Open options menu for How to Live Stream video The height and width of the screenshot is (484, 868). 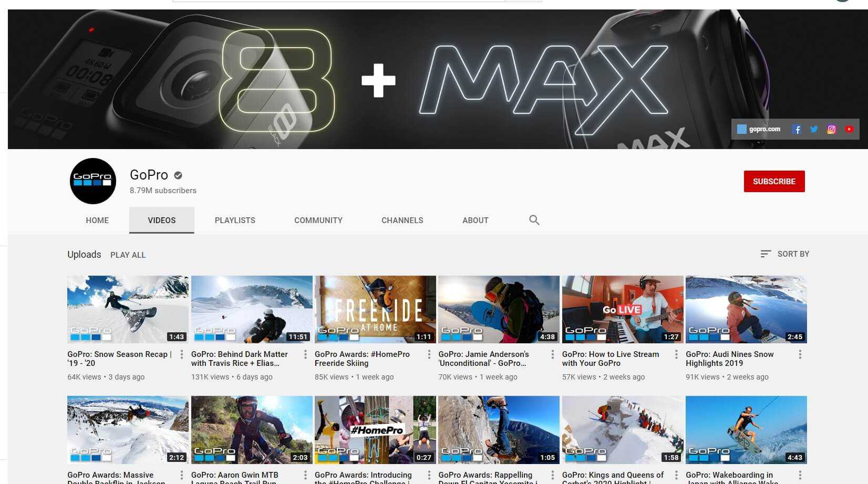[x=676, y=355]
